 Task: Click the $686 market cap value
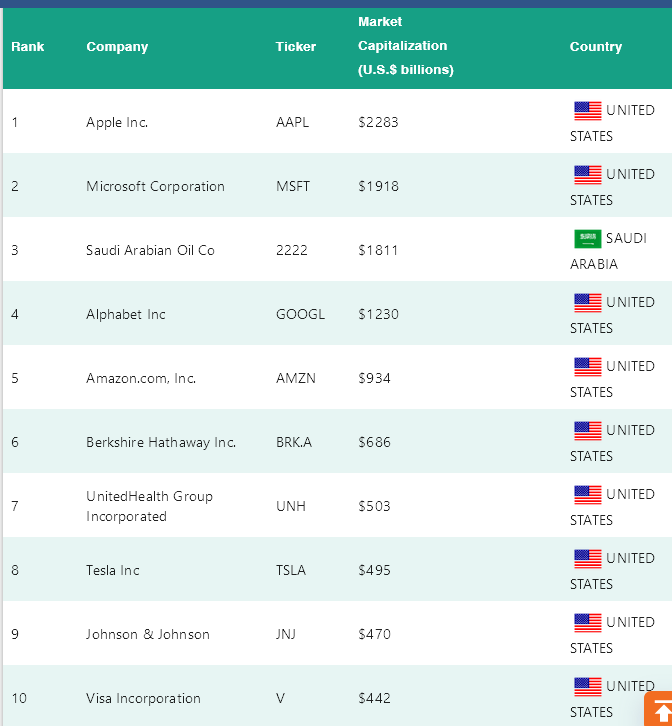point(374,442)
